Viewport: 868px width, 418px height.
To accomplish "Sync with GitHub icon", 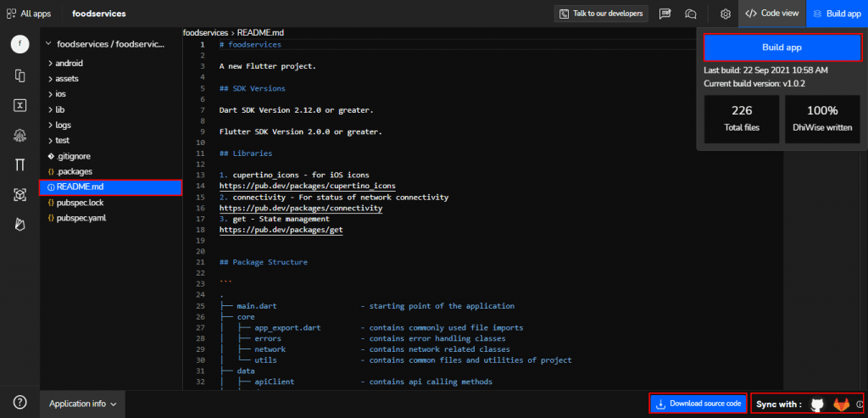I will pyautogui.click(x=817, y=404).
